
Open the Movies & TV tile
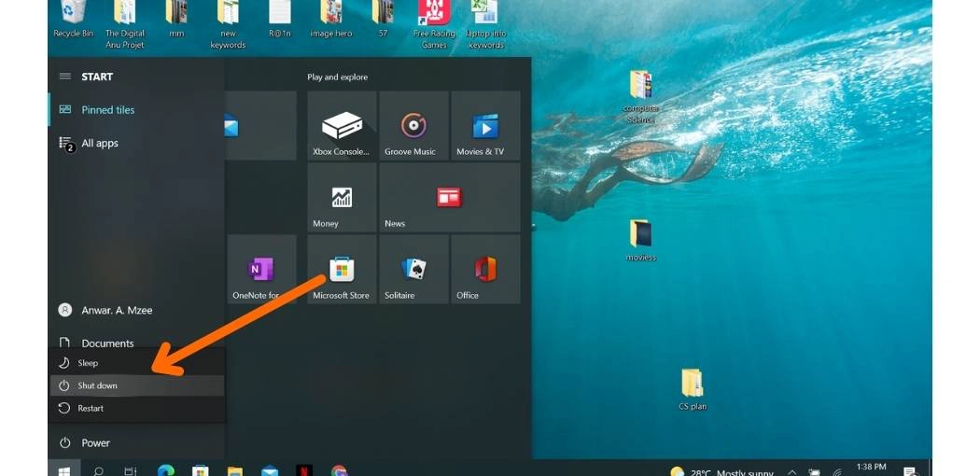pos(485,126)
